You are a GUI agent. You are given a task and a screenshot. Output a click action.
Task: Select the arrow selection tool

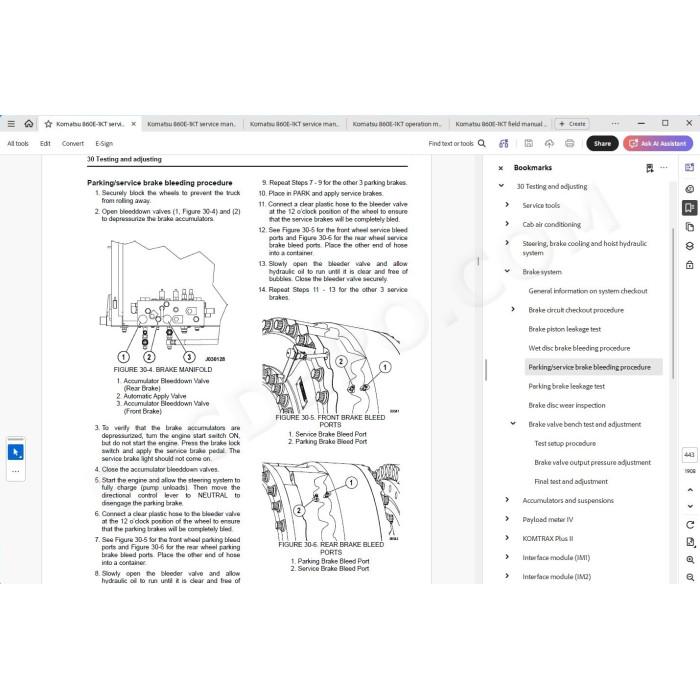(x=16, y=452)
